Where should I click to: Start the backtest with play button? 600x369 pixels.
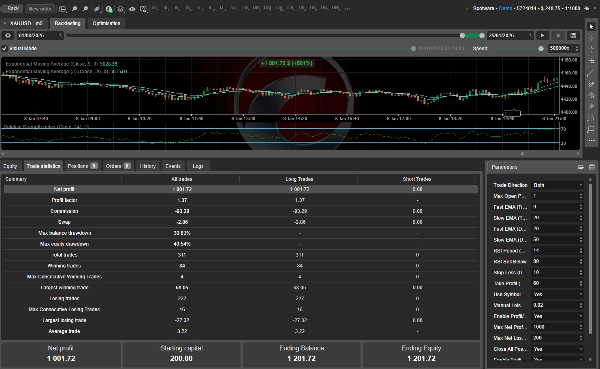tap(542, 35)
